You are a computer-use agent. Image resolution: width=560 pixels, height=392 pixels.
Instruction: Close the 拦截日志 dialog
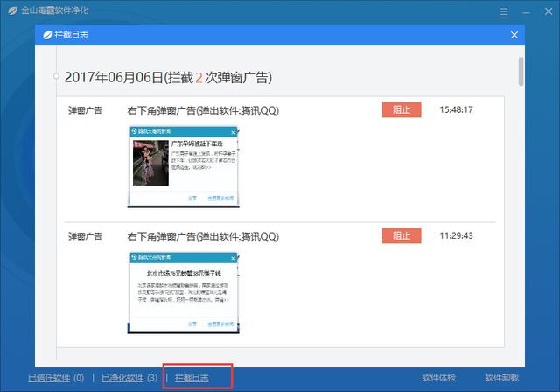pos(514,35)
